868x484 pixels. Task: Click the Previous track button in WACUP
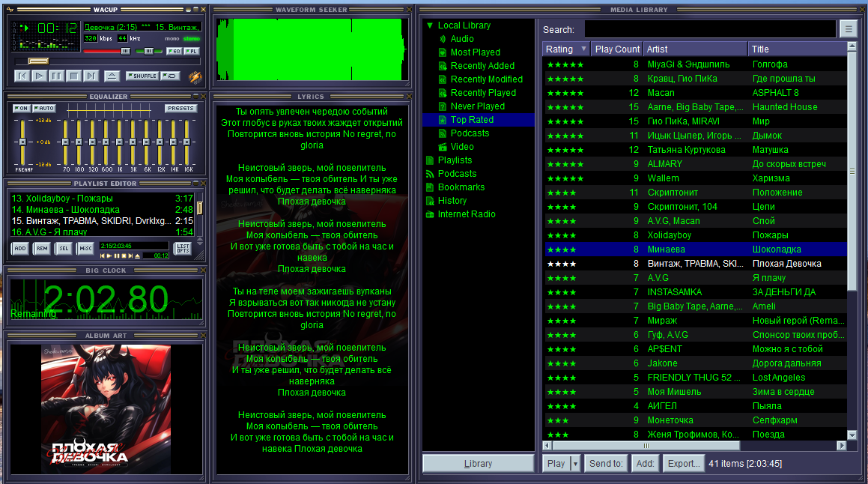[x=22, y=76]
